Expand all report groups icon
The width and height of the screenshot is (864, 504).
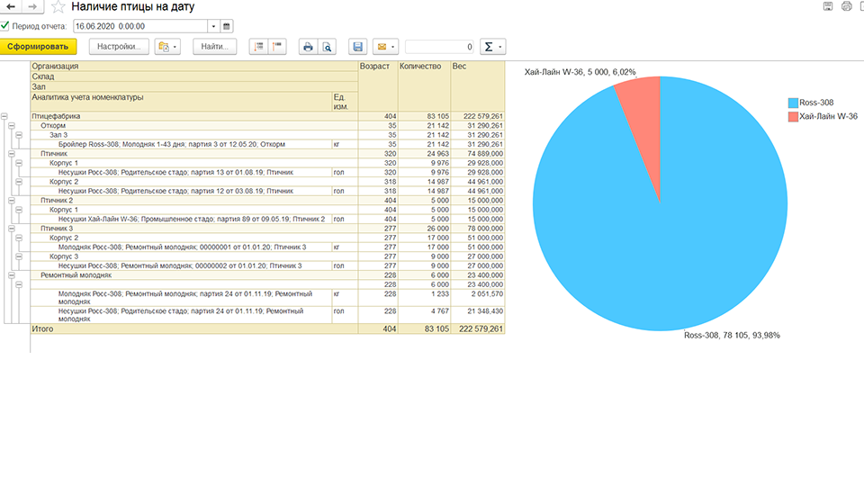tap(258, 47)
